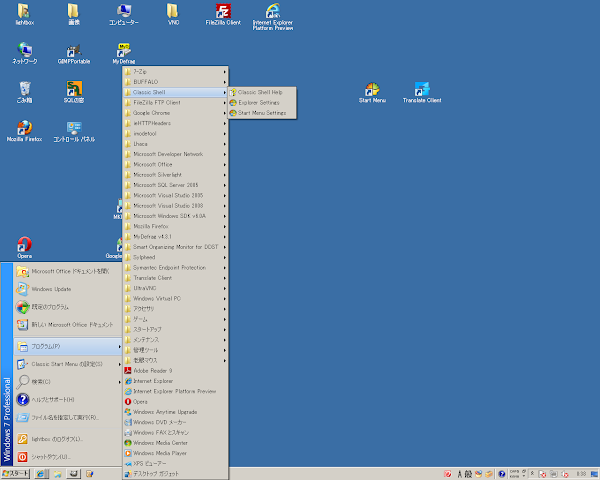Expand the Microsoft Office folder

click(176, 164)
